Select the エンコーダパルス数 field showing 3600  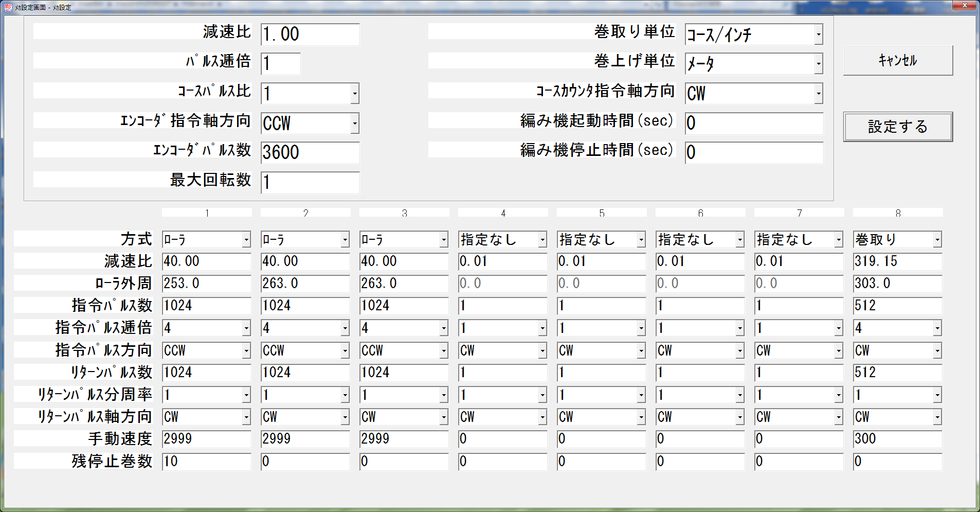click(x=310, y=153)
